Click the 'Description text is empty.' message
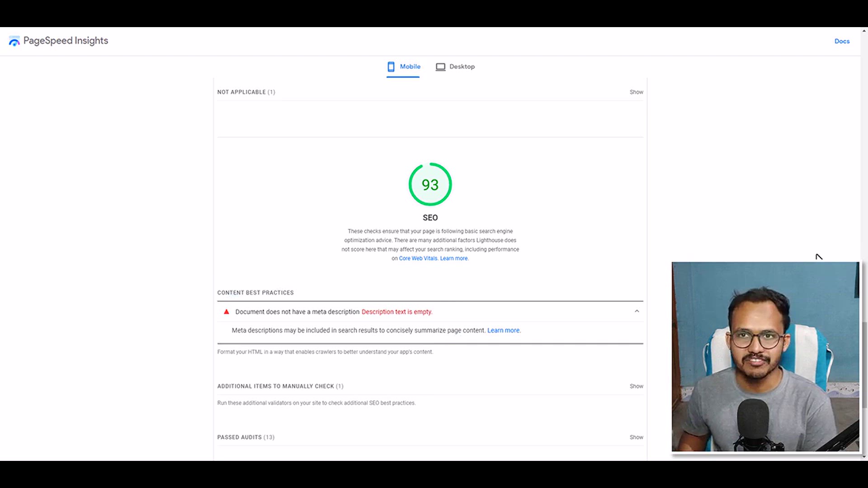This screenshot has height=488, width=868. (397, 312)
